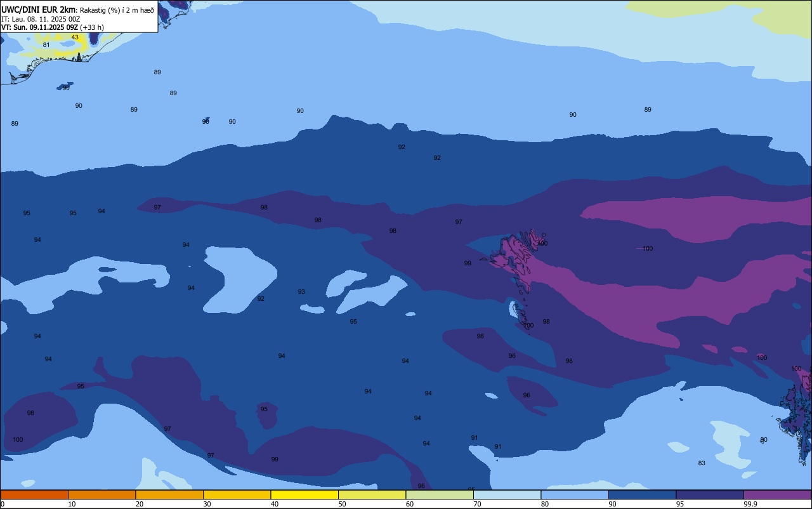Viewport: 812px width, 509px height.
Task: Click the legend tick label "50"
Action: point(342,504)
